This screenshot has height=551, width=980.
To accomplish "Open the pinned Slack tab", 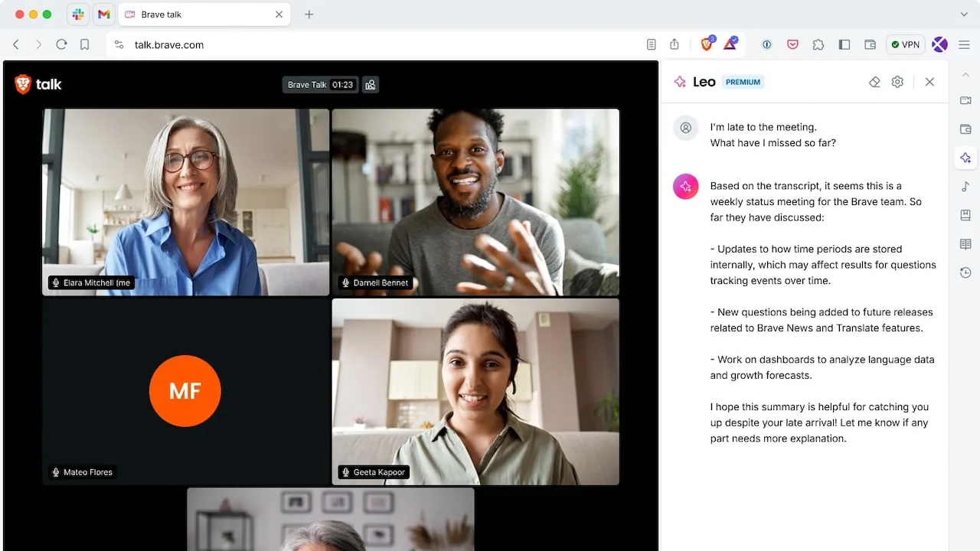I will pos(78,15).
